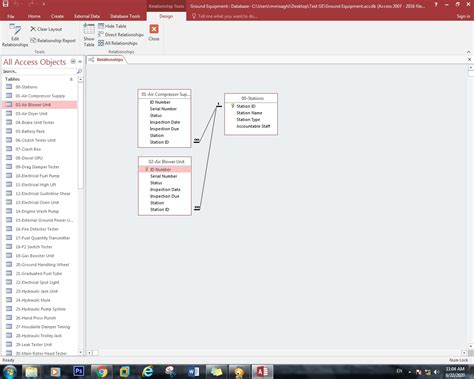Viewport: 474px width, 379px height.
Task: Click the Photoshop icon in taskbar
Action: [x=79, y=371]
